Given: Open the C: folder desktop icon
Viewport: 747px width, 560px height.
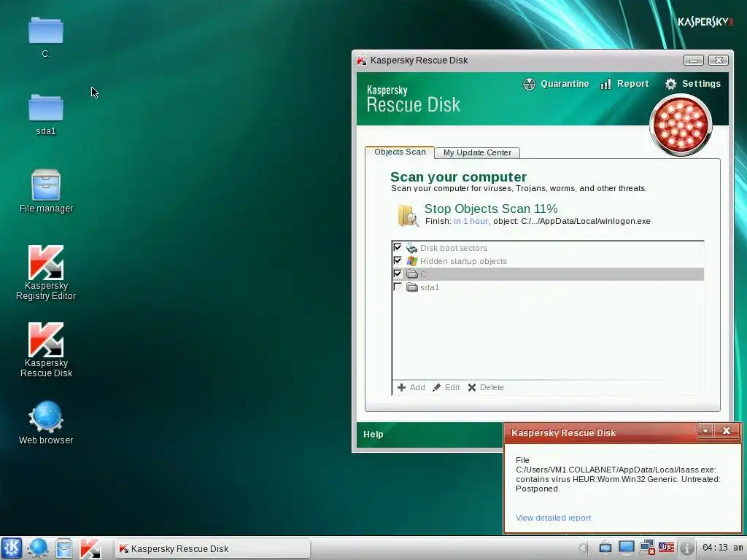Looking at the screenshot, I should [x=46, y=37].
